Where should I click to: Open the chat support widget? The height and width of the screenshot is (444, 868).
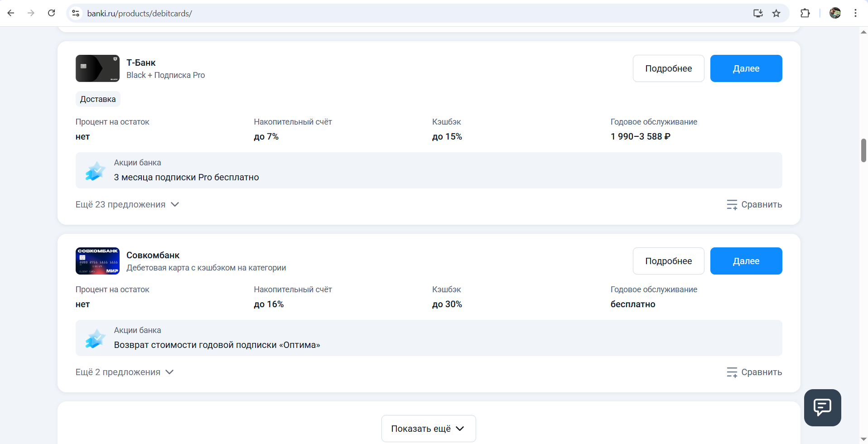coord(822,407)
